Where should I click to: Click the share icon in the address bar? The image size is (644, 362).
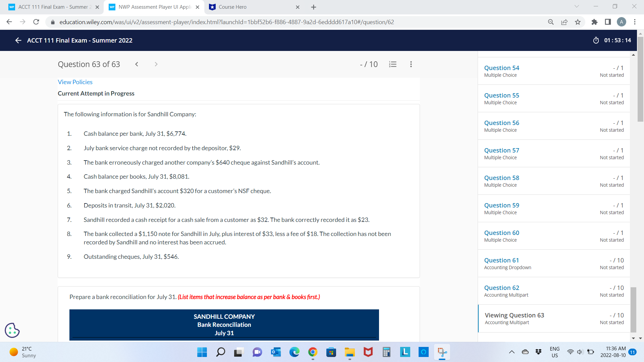click(x=565, y=22)
